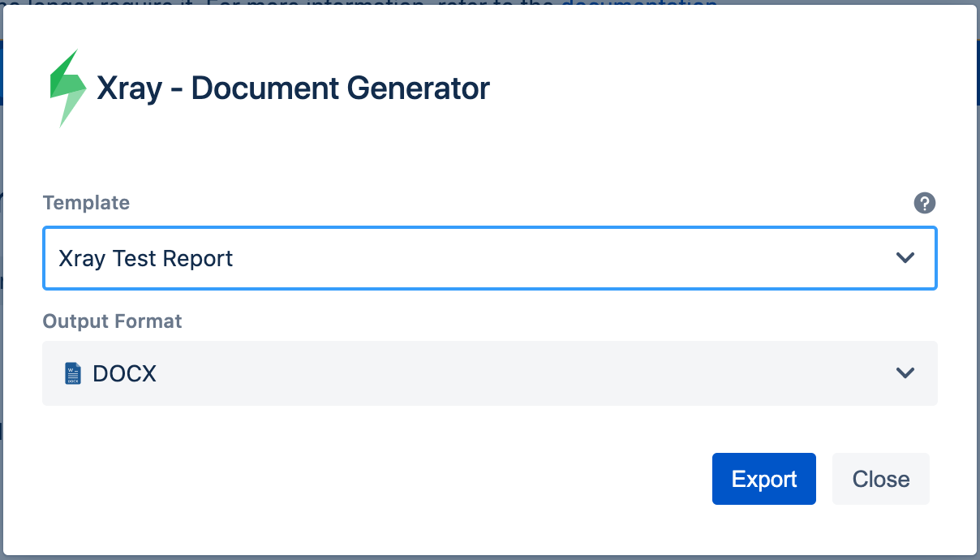Click the green Xray lightning bolt logo
The width and height of the screenshot is (980, 560).
pyautogui.click(x=68, y=88)
